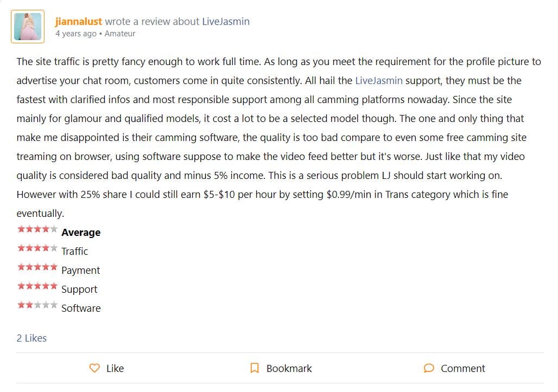
Task: Click the Traffic star rating icons
Action: click(37, 248)
